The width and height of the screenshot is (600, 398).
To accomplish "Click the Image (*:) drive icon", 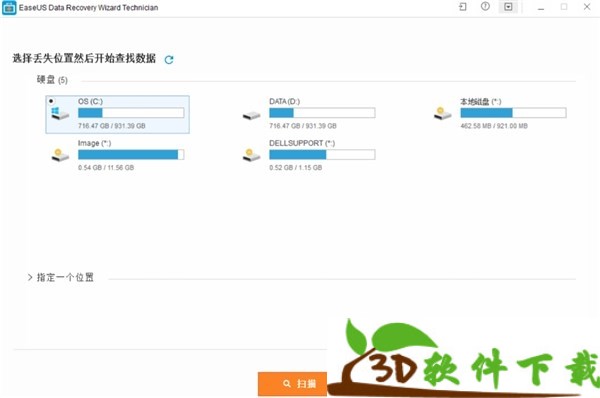I will [x=60, y=155].
